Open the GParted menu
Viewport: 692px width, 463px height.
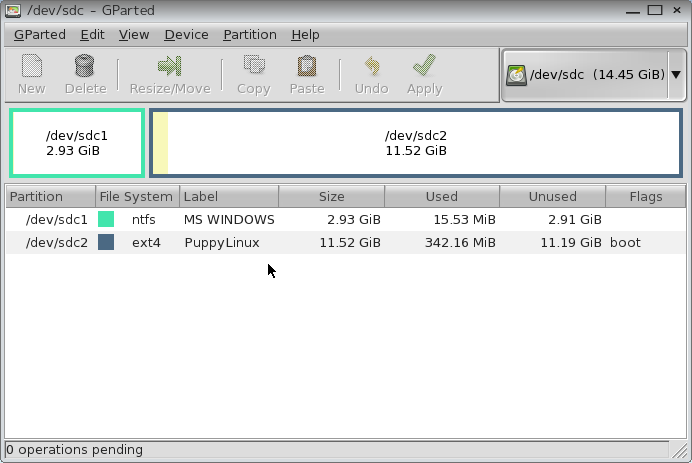coord(40,34)
